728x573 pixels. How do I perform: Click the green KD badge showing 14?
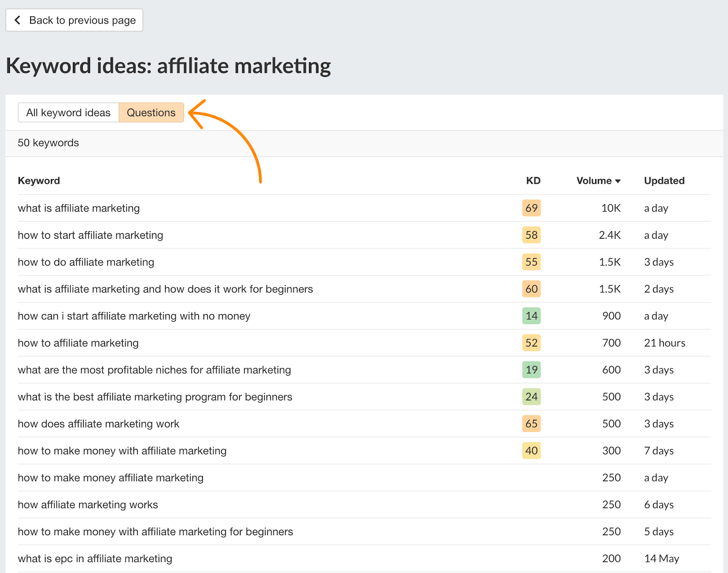pos(531,316)
